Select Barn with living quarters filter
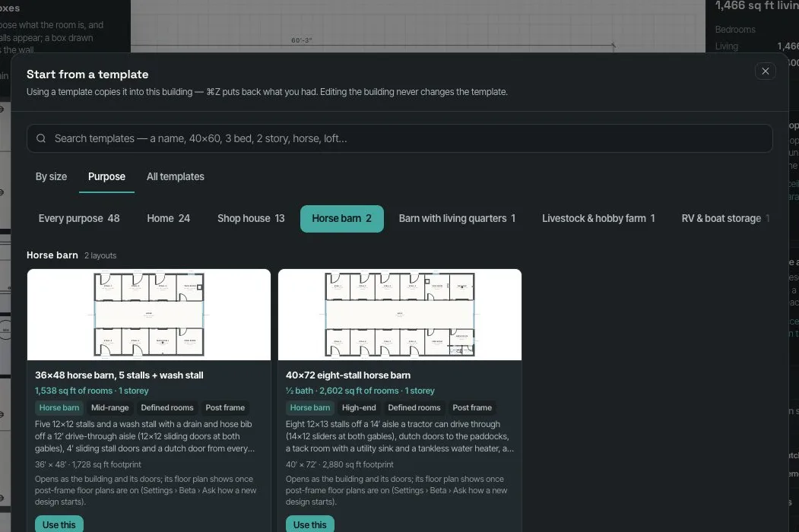The height and width of the screenshot is (532, 799). [457, 219]
